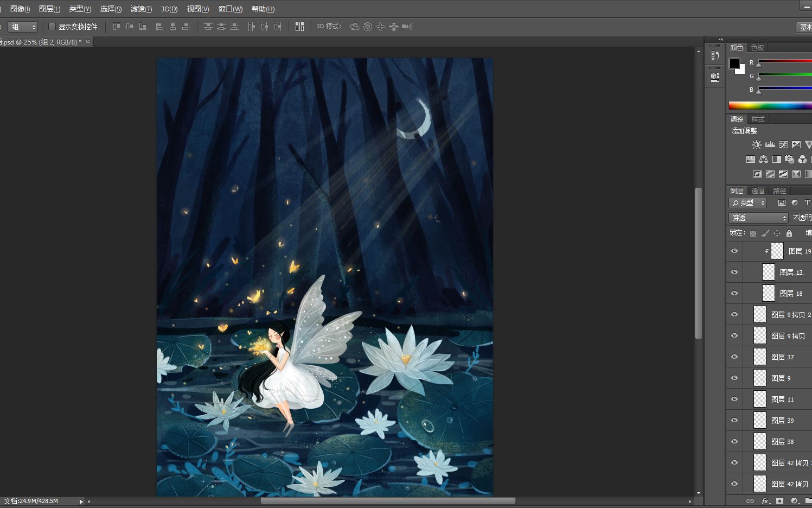This screenshot has width=812, height=508.
Task: Toggle visibility of layer 图层 11
Action: [734, 399]
